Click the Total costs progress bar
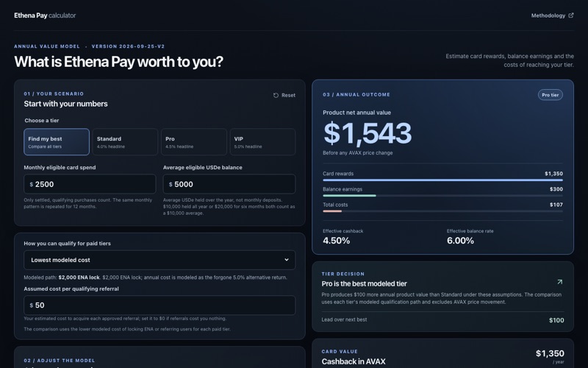 click(x=442, y=211)
